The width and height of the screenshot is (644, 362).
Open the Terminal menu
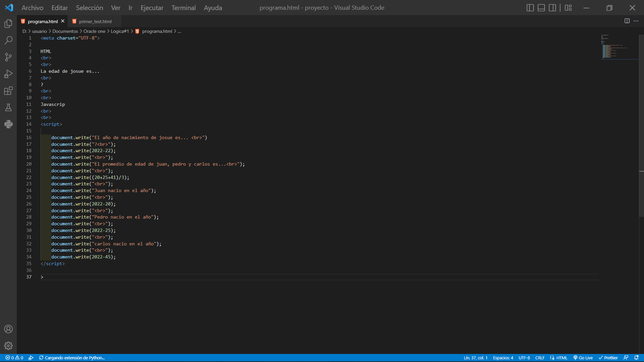coord(183,8)
